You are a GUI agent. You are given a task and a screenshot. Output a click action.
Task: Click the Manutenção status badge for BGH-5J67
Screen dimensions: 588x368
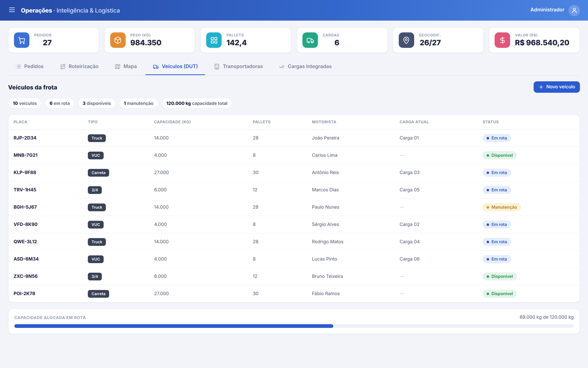pyautogui.click(x=502, y=207)
